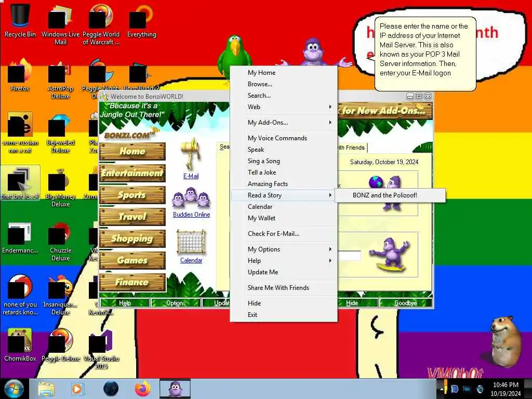Switch to BonziBuddy taskbar button

click(175, 389)
